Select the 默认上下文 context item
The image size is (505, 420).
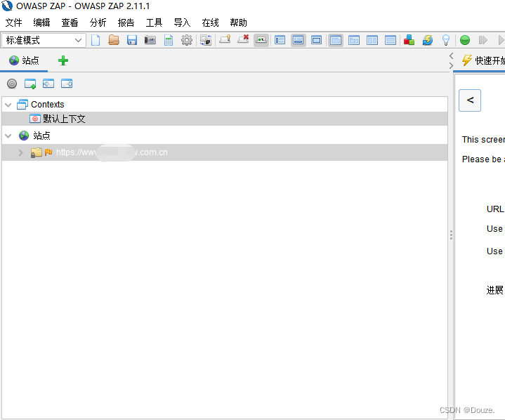click(x=64, y=119)
